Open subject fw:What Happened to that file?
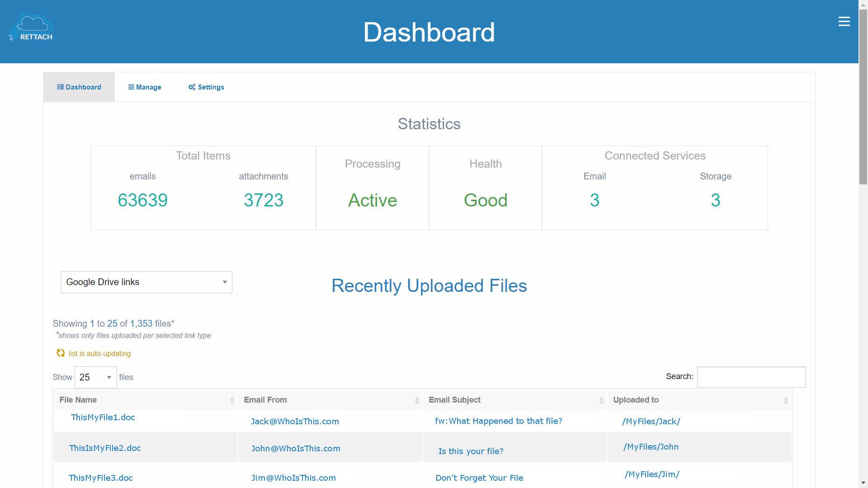Image resolution: width=868 pixels, height=488 pixels. (499, 421)
